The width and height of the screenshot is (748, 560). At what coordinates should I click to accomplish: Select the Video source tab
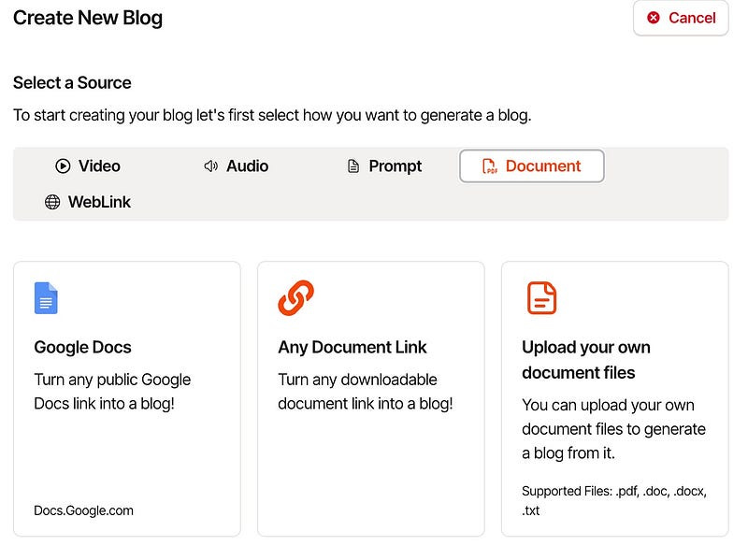88,166
